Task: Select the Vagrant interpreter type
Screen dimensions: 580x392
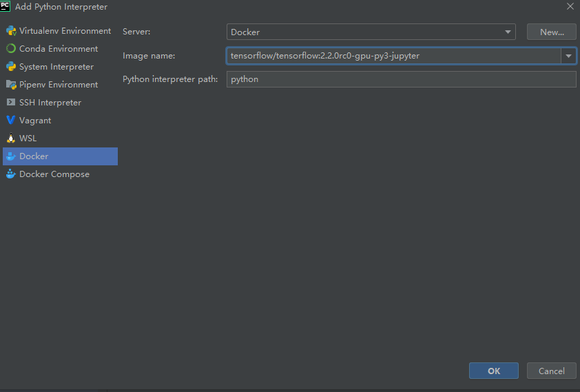Action: coord(61,120)
